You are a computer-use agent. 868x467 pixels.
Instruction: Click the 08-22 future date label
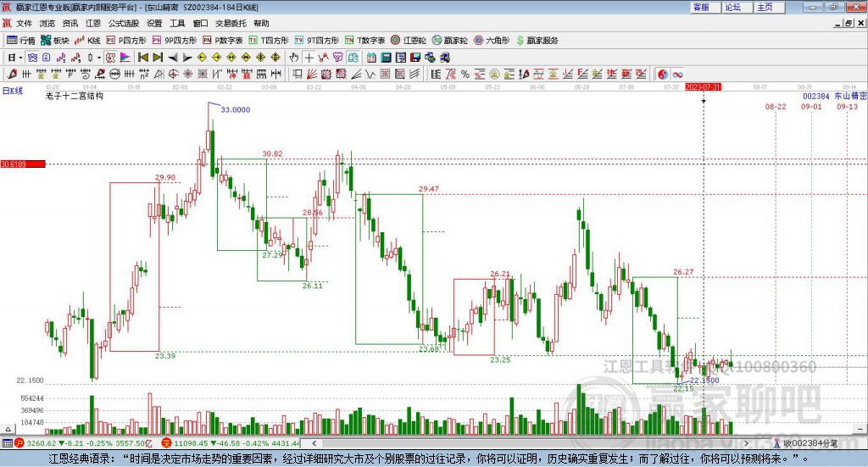(776, 106)
